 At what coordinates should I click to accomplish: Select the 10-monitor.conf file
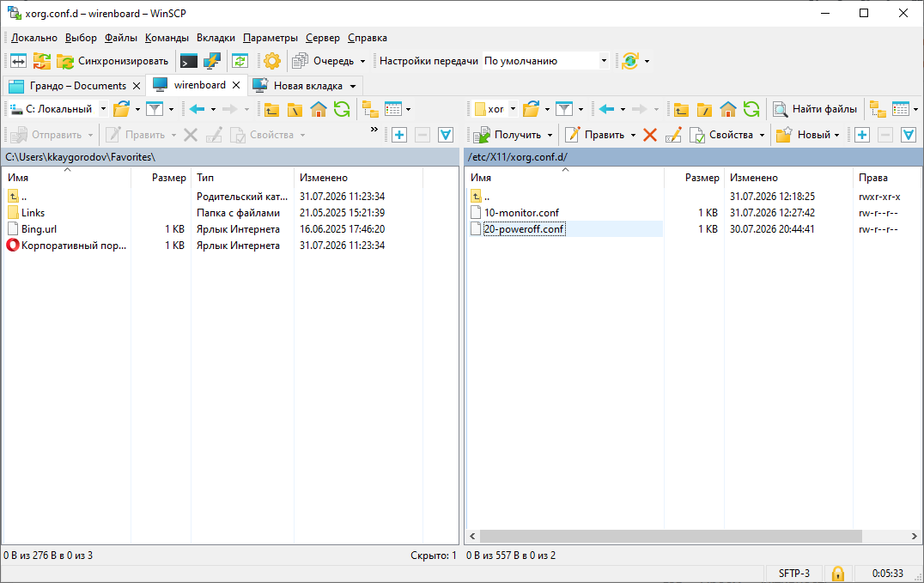[x=521, y=213]
